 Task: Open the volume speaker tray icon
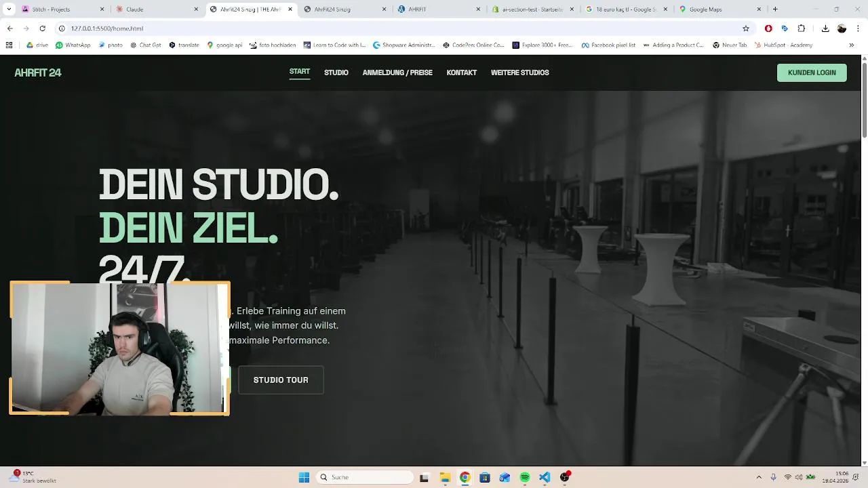800,477
